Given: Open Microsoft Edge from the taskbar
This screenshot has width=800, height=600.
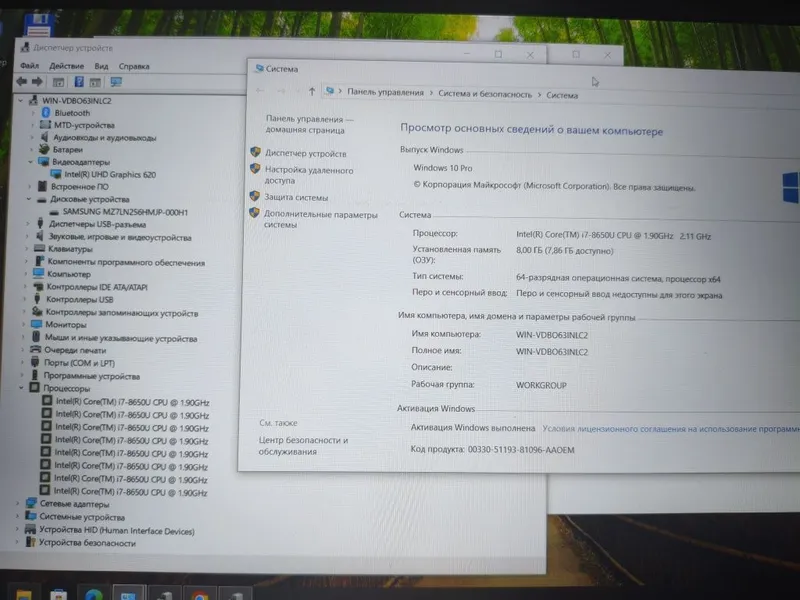Looking at the screenshot, I should tap(93, 594).
